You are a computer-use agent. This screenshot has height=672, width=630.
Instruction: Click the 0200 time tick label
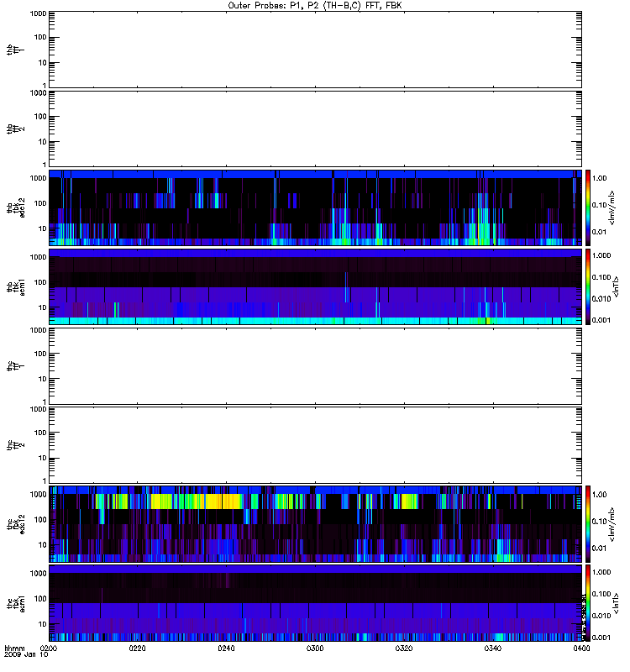tap(49, 648)
